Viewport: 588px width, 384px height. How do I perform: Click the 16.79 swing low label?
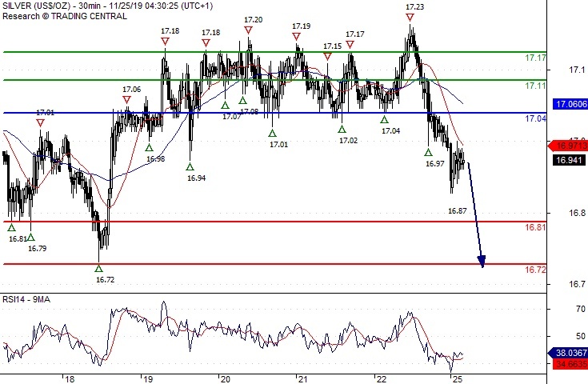(x=38, y=248)
